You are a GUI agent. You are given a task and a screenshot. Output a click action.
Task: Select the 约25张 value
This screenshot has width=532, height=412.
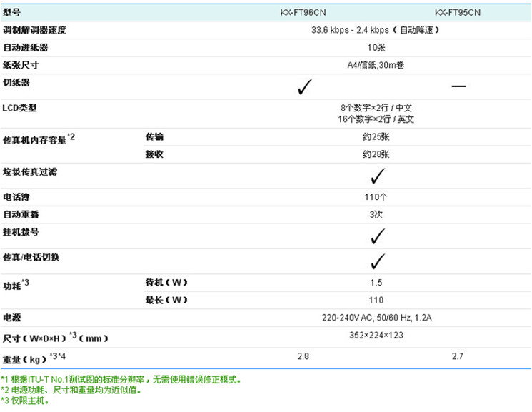click(x=376, y=137)
